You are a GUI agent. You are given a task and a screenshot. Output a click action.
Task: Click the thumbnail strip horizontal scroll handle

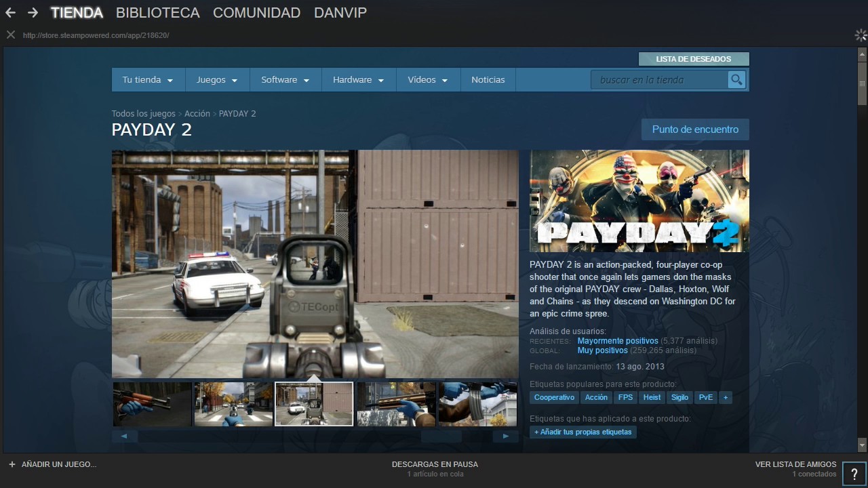441,437
